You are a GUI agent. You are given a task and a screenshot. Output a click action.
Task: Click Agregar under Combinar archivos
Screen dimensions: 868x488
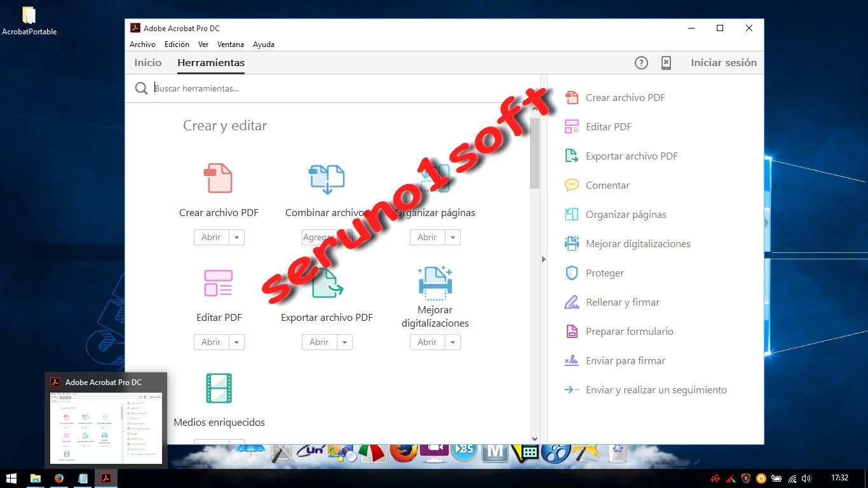pos(319,237)
